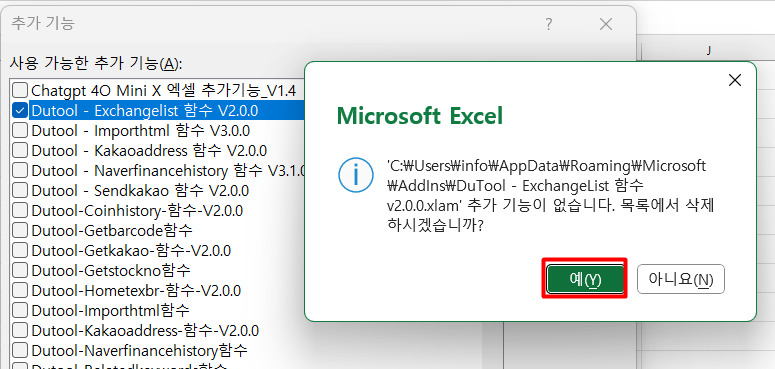Click column J header in Excel worksheet

click(x=709, y=50)
